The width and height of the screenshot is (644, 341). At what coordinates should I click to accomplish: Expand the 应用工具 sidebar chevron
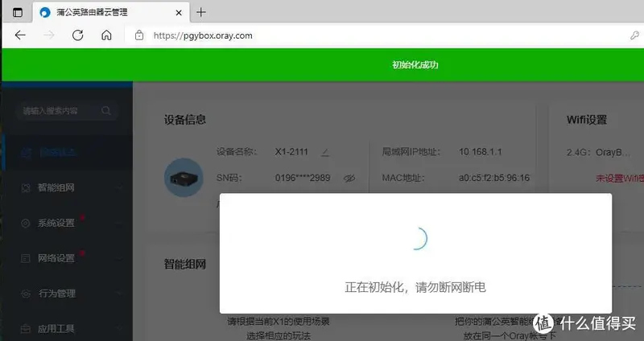click(119, 329)
